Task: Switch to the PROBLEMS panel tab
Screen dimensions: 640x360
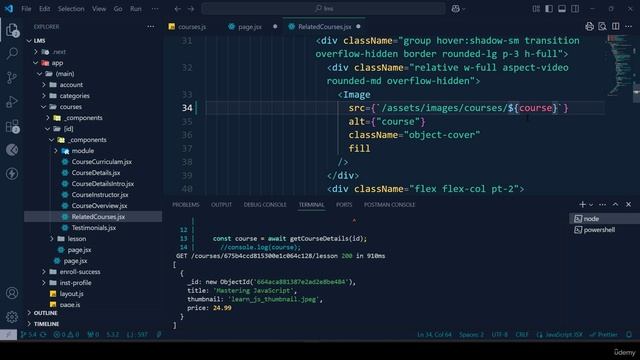Action: tap(186, 204)
